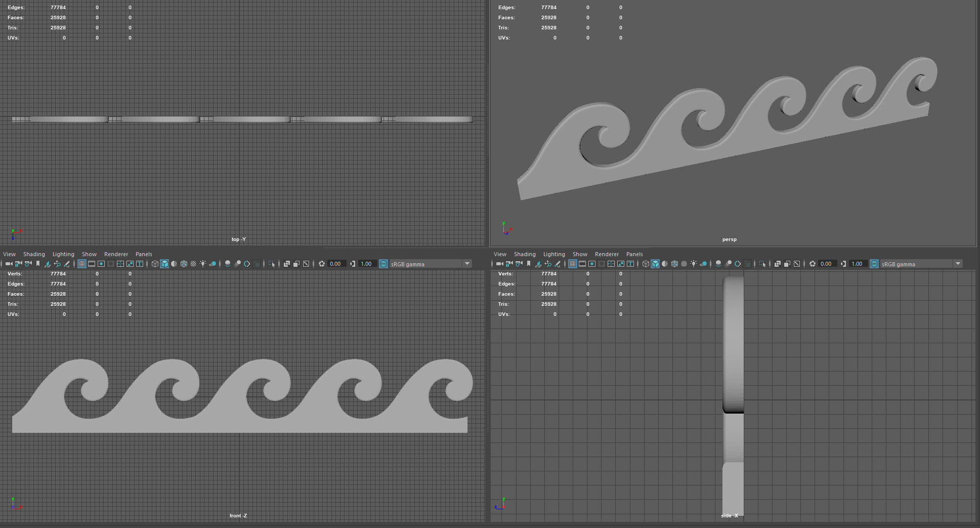Open sRGB gamma dropdown in side panel

click(921, 264)
